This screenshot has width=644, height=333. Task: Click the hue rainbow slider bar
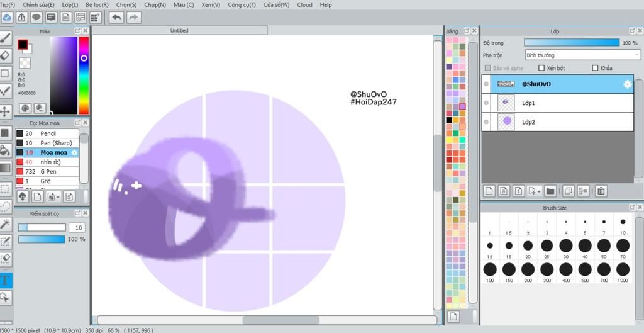(84, 76)
